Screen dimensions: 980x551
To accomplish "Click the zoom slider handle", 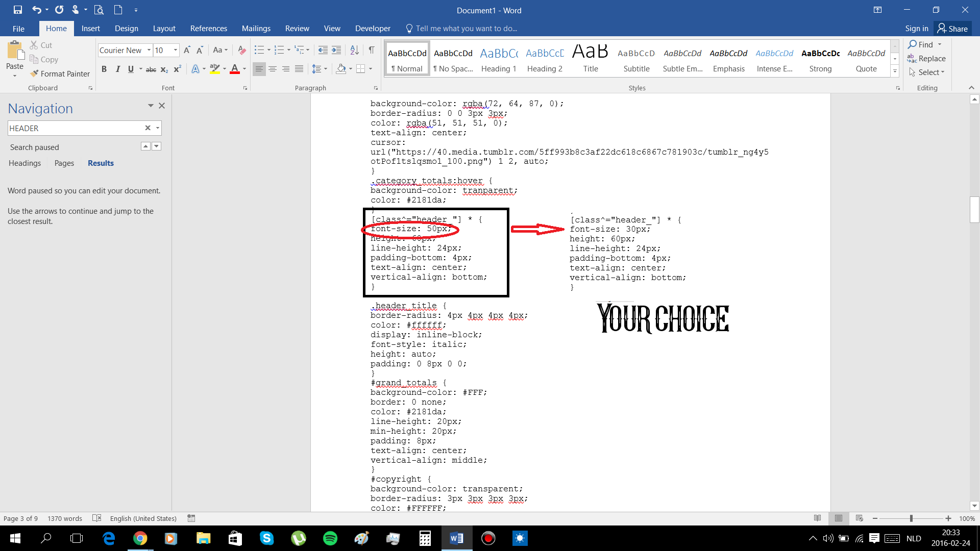I will [x=911, y=518].
